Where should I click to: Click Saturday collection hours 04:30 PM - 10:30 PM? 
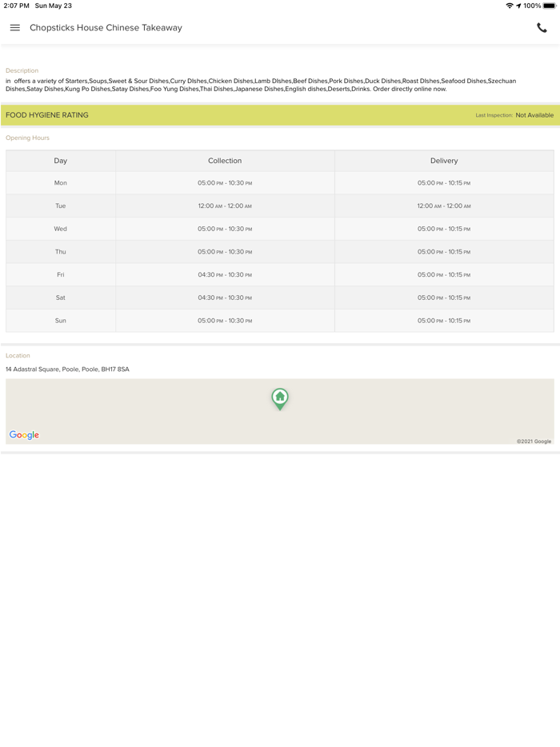click(225, 298)
